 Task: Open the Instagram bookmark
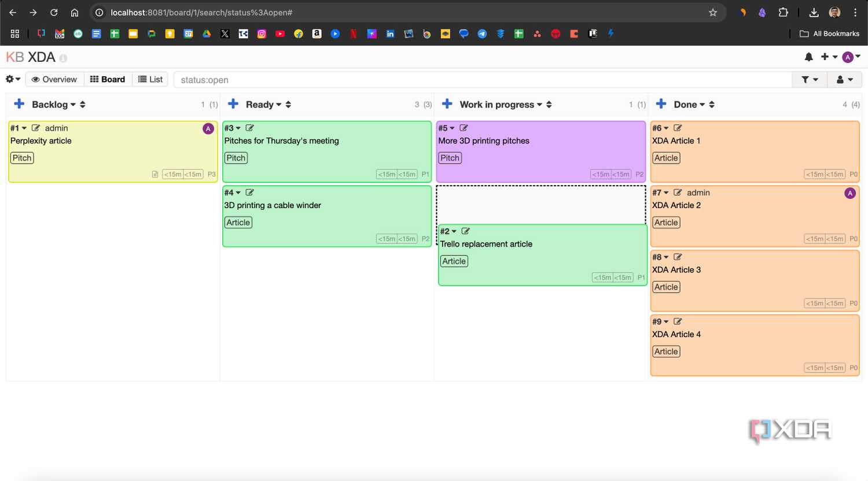(262, 34)
